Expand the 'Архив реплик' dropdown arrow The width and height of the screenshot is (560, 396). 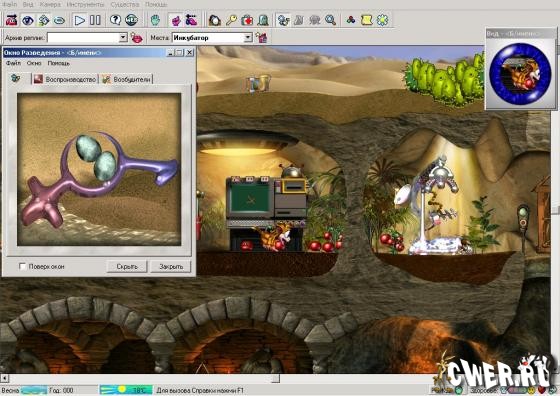pos(123,37)
